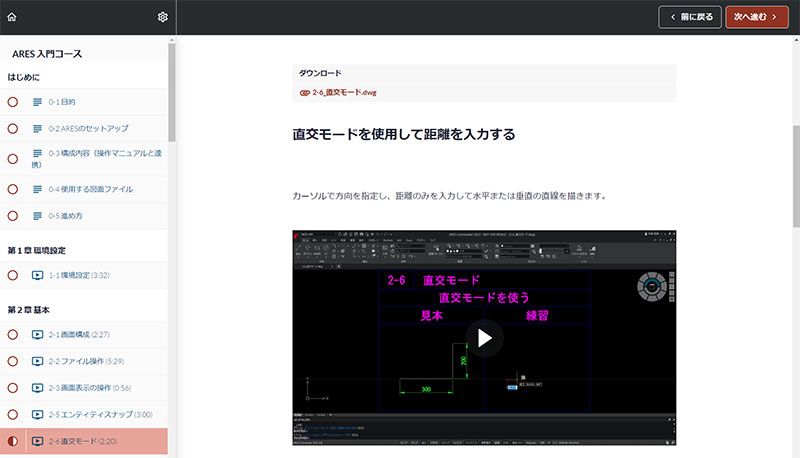Toggle completion circle for 0-1 目的
The image size is (800, 458).
coord(13,102)
